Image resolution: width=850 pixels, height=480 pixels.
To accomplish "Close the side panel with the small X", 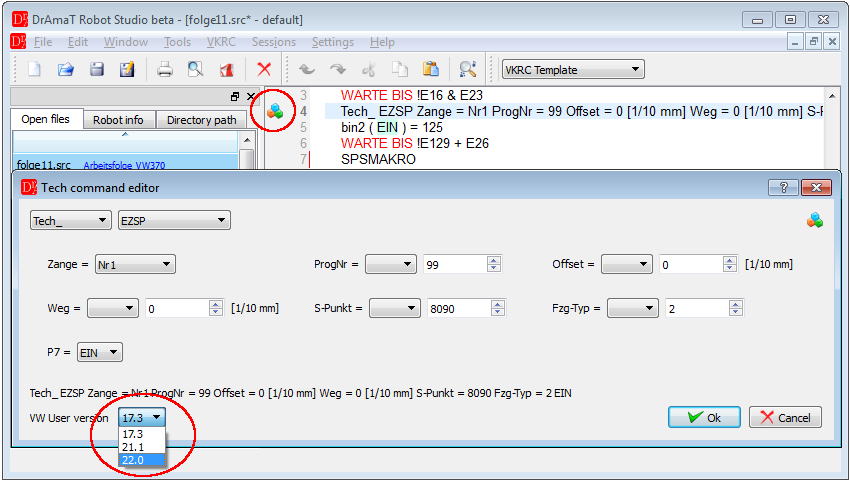I will pos(250,97).
